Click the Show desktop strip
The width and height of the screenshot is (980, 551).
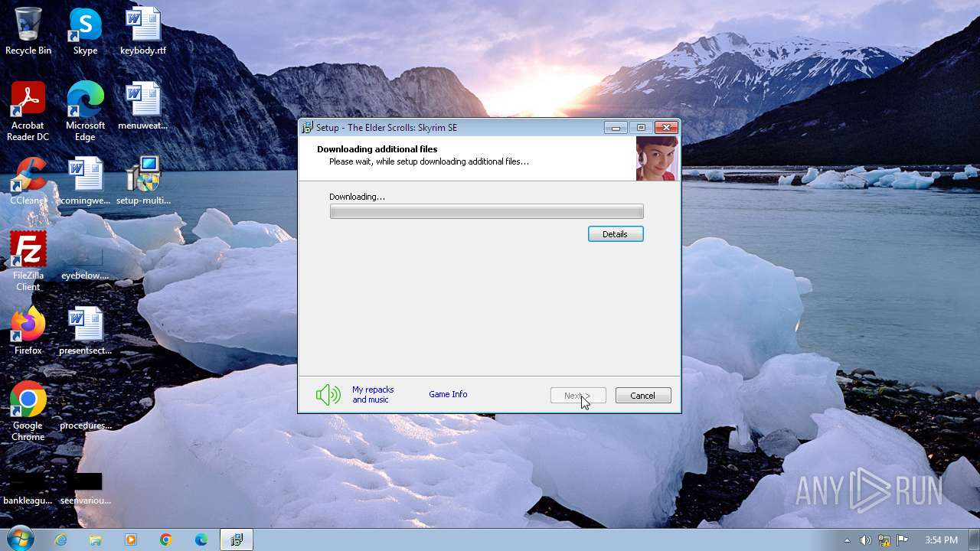[x=975, y=540]
